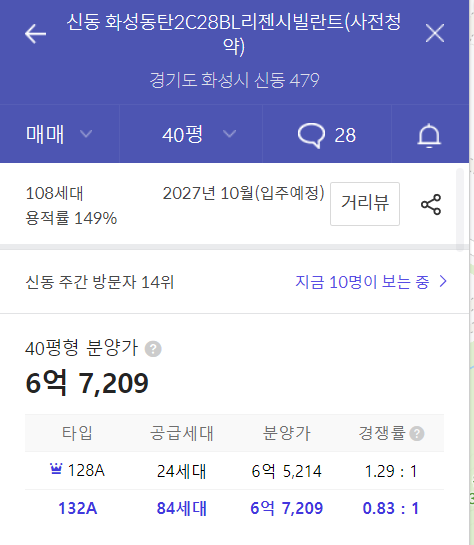Image resolution: width=474 pixels, height=545 pixels.
Task: Click the help icon beside 경쟁률
Action: click(x=417, y=433)
